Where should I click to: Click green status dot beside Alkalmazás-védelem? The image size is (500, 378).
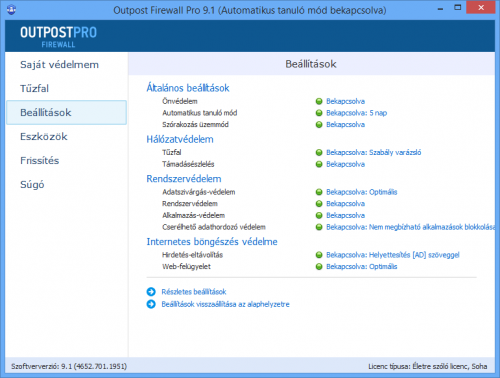(x=319, y=215)
